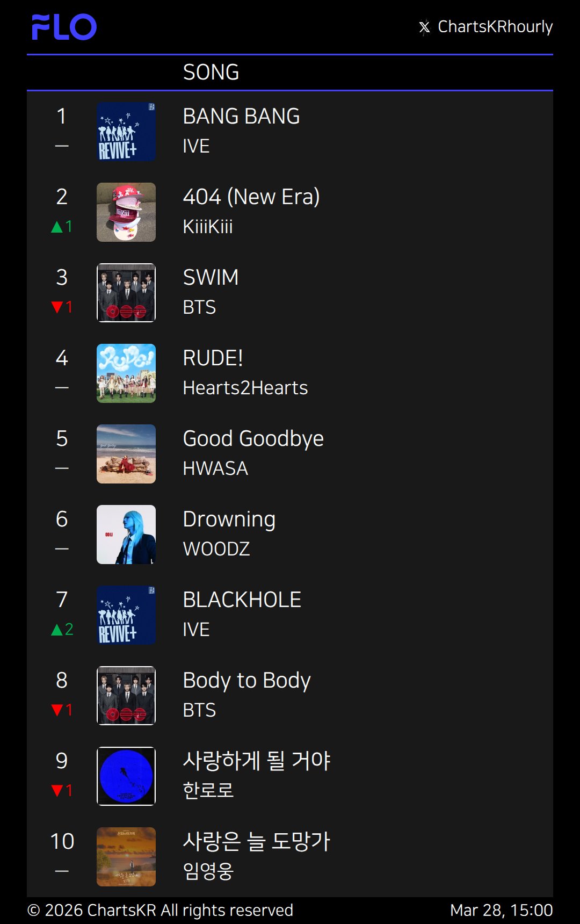Click the RUDE! album artwork
Viewport: 580px width, 924px height.
[x=126, y=373]
